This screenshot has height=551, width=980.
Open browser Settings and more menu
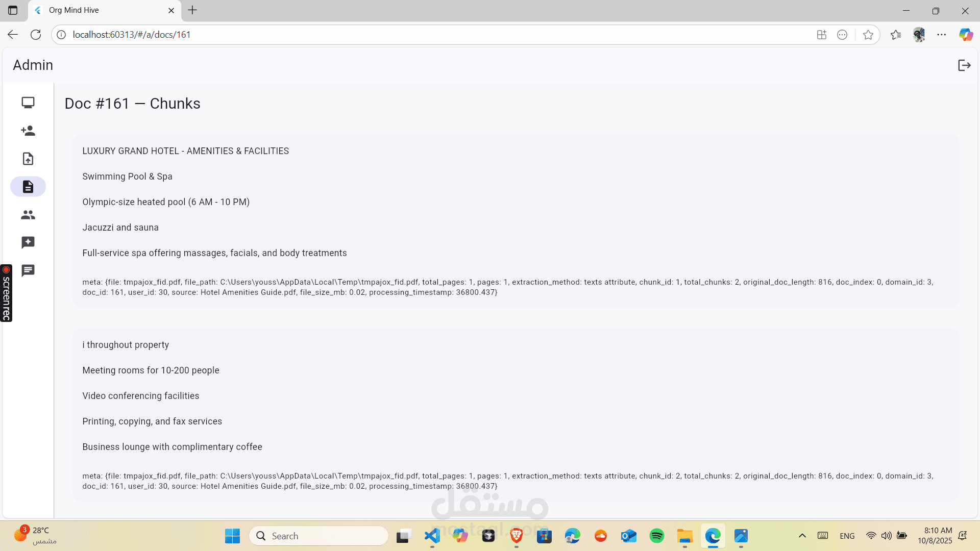pos(941,35)
